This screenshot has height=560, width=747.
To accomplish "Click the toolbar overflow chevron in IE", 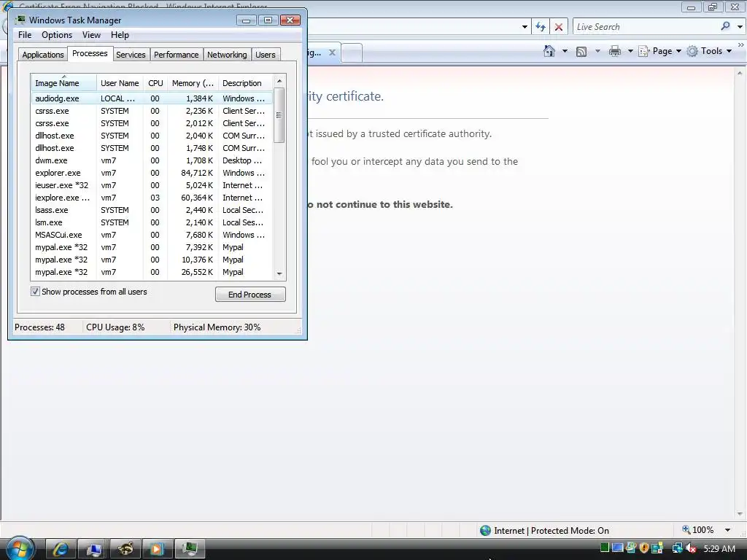I will click(741, 44).
